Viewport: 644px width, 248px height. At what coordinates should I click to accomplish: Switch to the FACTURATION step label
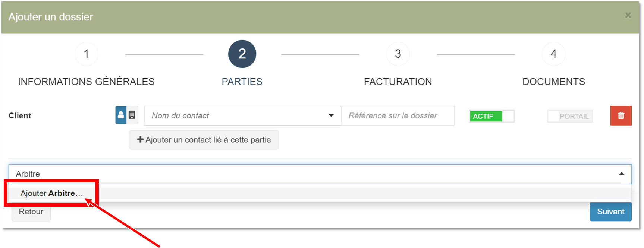398,82
